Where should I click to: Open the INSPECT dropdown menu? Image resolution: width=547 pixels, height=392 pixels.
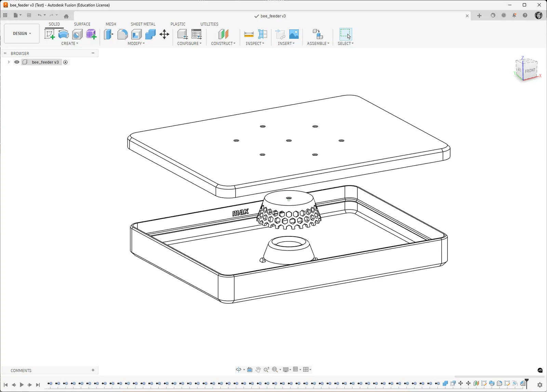(255, 43)
